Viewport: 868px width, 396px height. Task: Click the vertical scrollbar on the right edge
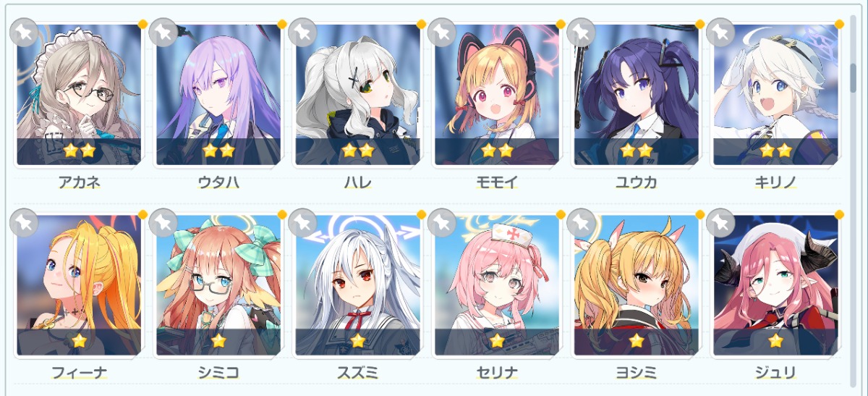[854, 195]
